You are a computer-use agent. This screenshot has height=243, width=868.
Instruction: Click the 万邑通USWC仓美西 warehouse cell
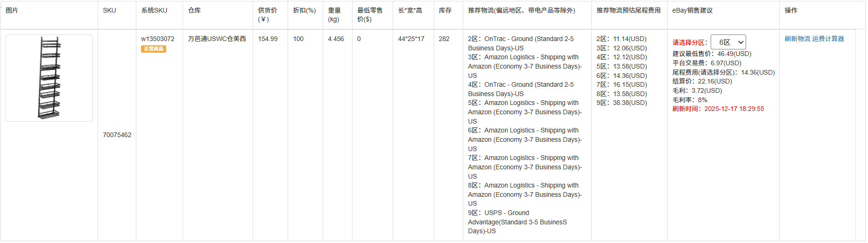click(217, 39)
